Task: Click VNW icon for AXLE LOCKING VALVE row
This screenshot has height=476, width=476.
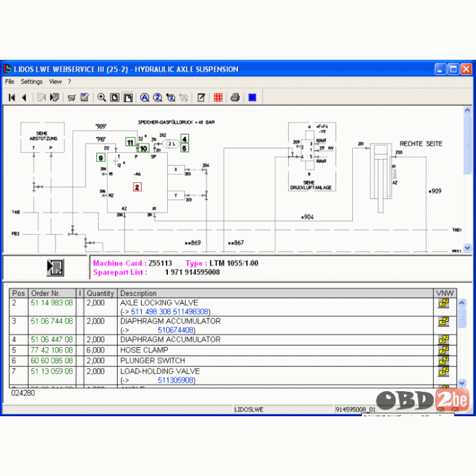Action: 444,303
